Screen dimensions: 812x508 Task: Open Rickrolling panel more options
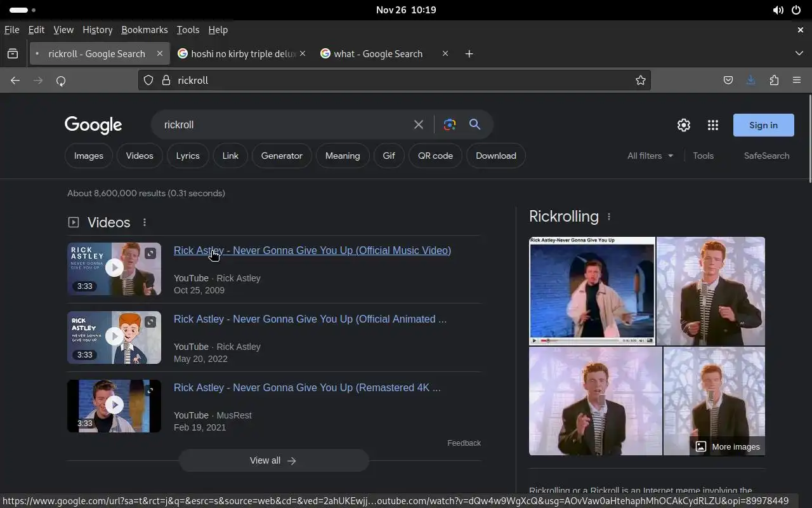[x=609, y=217]
